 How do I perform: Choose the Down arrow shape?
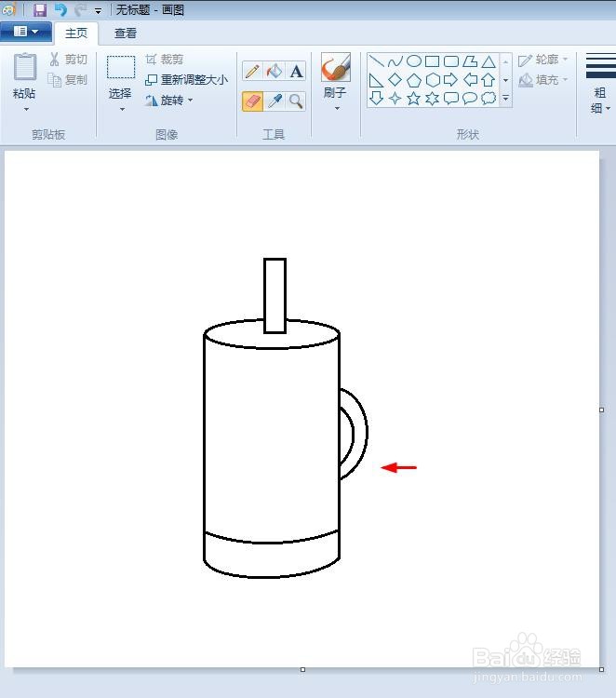pos(377,99)
